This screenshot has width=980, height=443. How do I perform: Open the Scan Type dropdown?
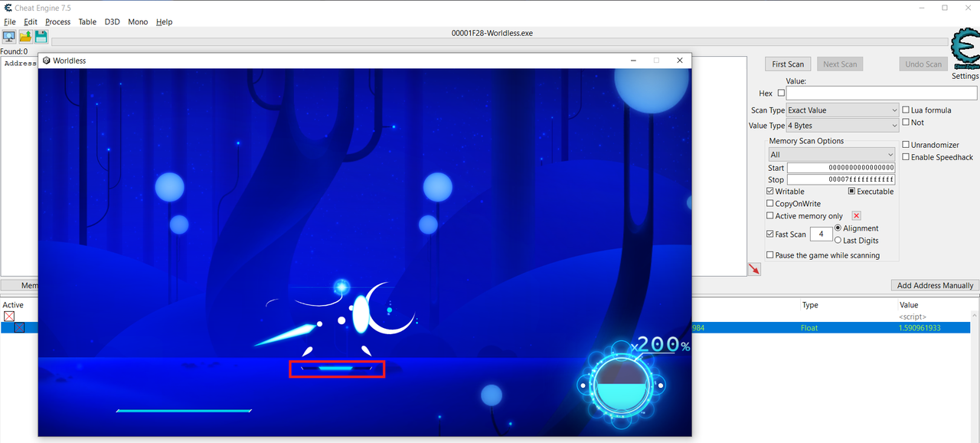842,110
